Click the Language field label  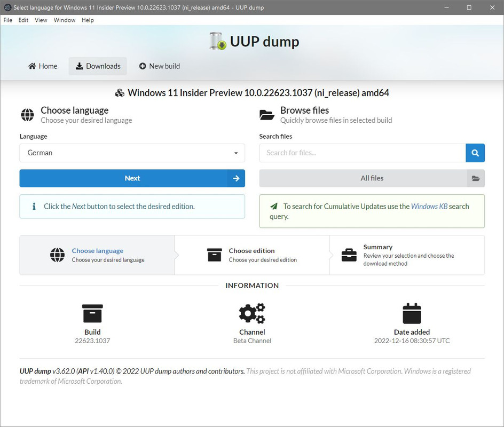(x=34, y=136)
